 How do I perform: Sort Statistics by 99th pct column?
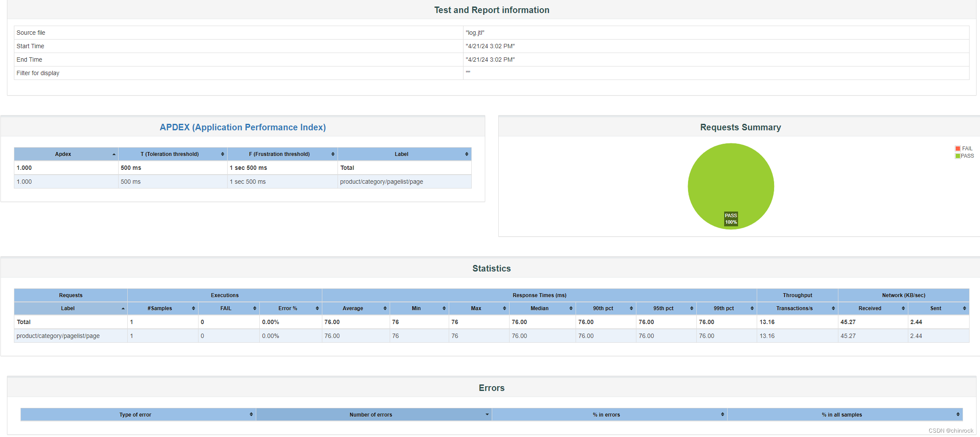pos(727,308)
